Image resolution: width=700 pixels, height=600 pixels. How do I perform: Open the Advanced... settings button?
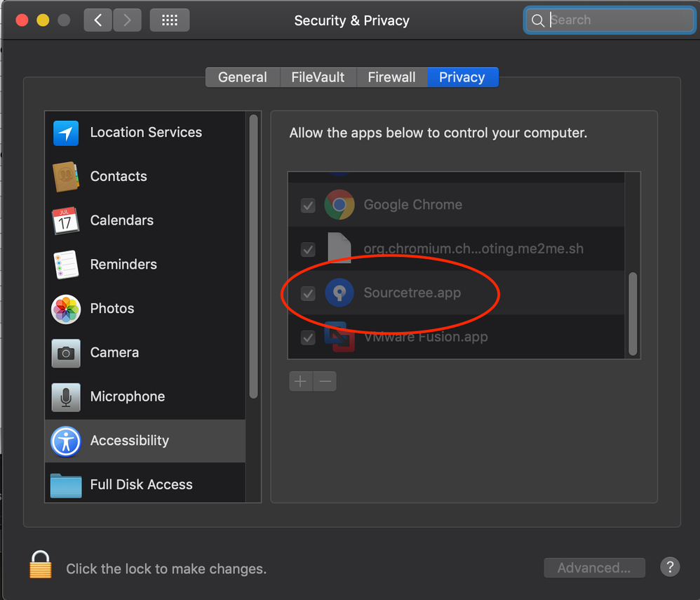click(x=594, y=568)
